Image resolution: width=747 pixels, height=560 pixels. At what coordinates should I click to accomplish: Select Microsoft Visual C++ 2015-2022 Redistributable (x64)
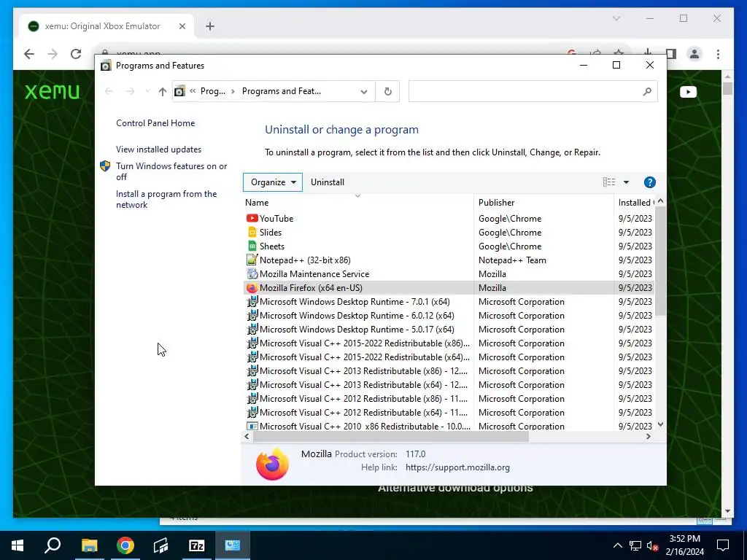coord(448,357)
